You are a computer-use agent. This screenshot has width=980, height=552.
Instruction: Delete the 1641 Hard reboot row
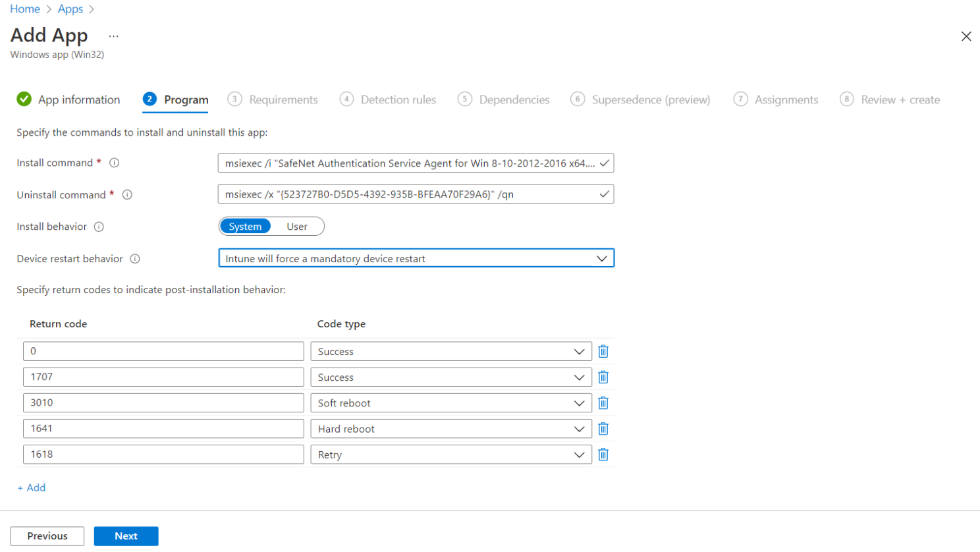(x=603, y=429)
